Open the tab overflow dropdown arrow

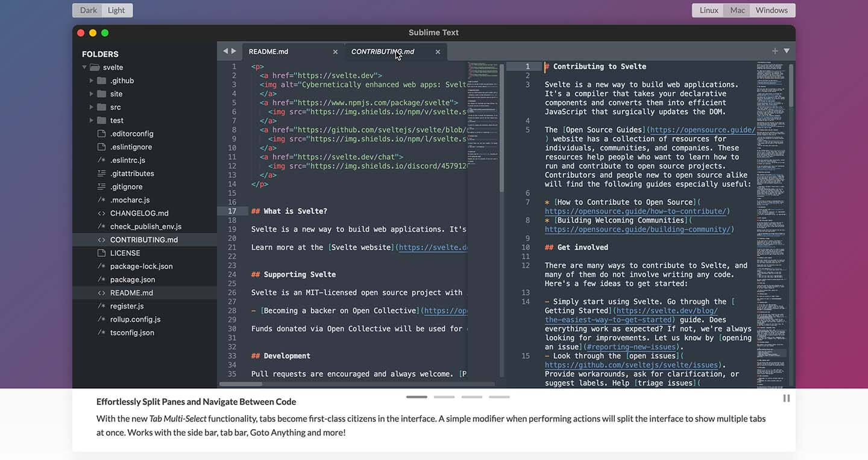tap(787, 51)
